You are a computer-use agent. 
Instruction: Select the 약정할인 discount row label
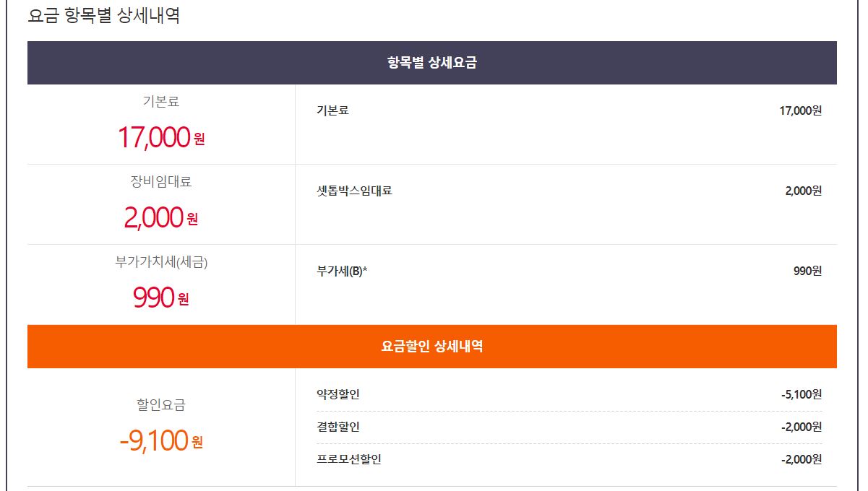click(x=338, y=394)
